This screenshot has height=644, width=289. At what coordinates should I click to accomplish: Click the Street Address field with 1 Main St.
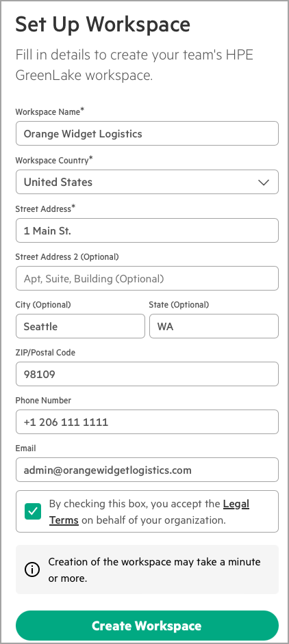[x=147, y=230]
